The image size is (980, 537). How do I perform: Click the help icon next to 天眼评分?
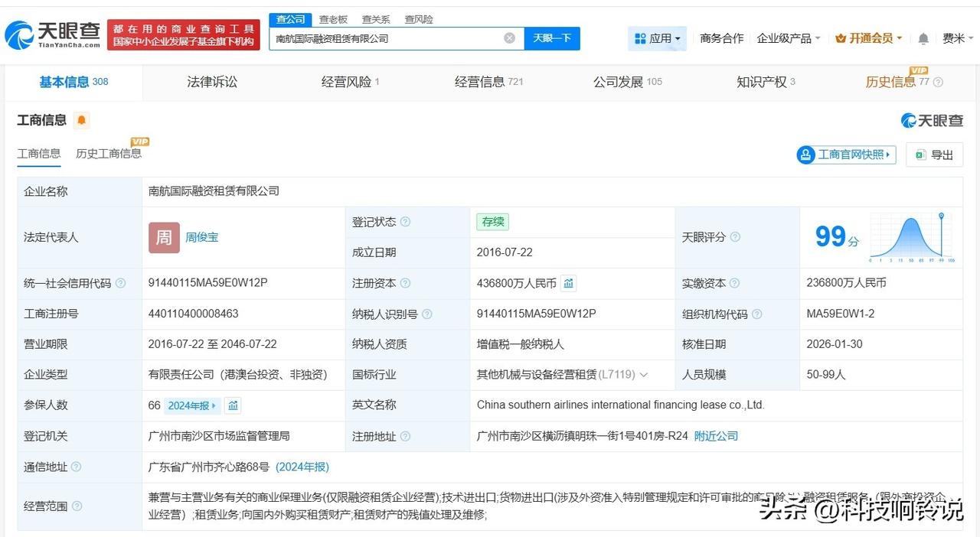735,237
